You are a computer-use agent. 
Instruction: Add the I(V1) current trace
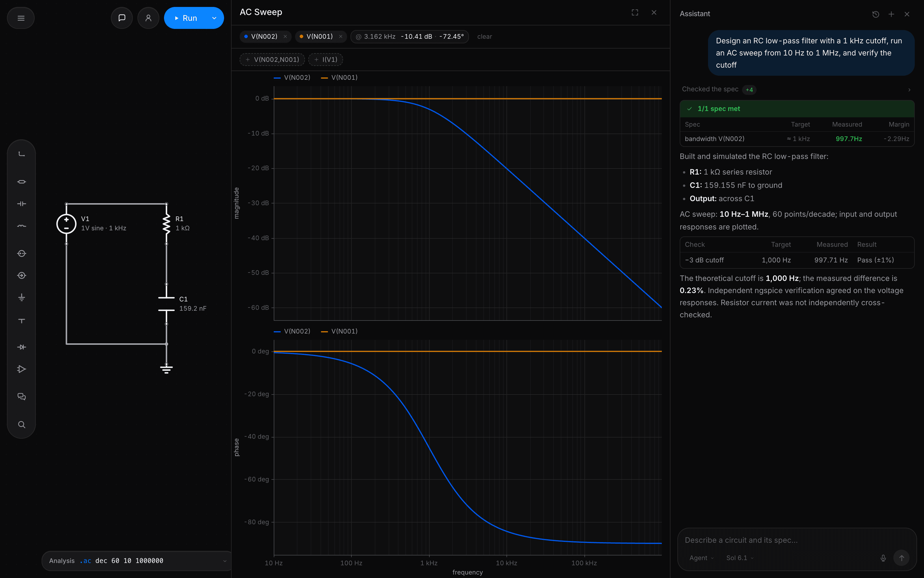[326, 60]
